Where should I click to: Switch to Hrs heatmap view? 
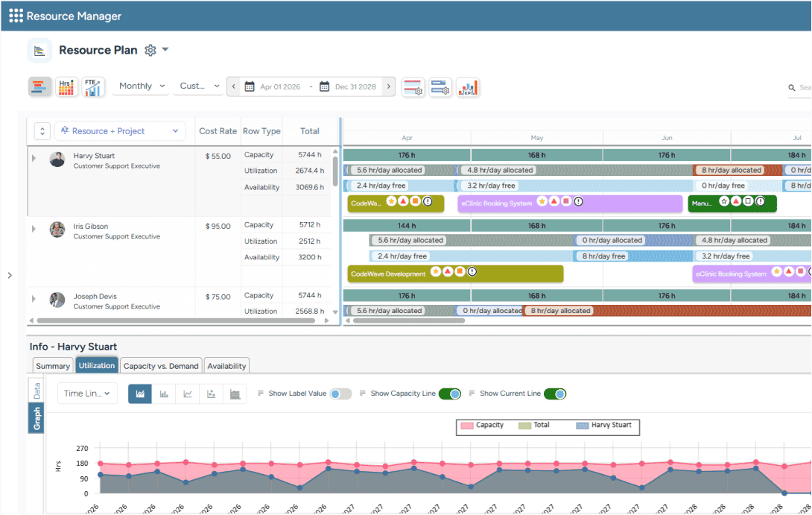(66, 87)
